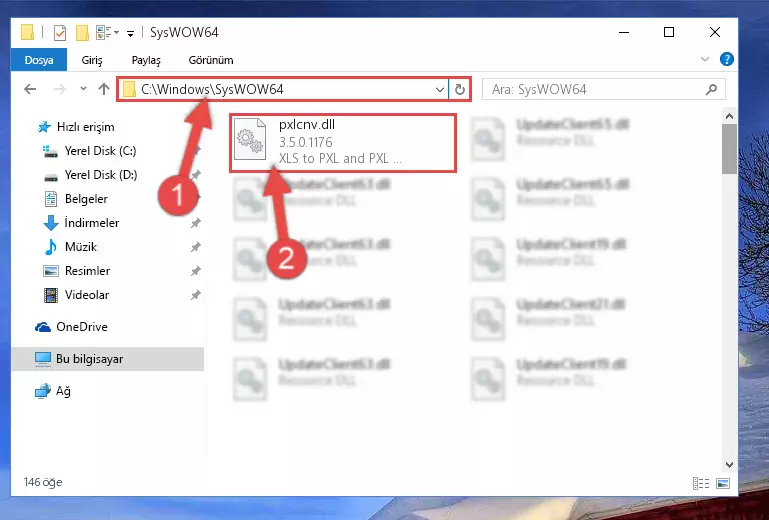This screenshot has width=769, height=520.
Task: Click the search magnifier icon
Action: (711, 89)
